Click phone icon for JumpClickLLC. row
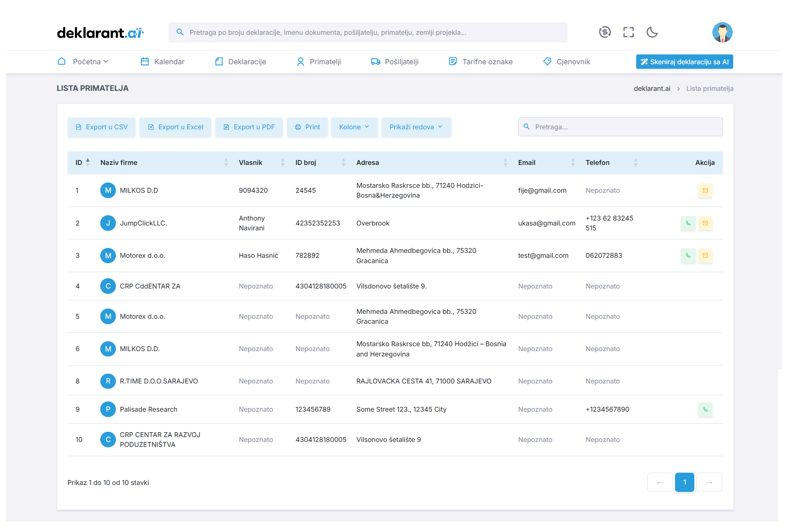The image size is (786, 532). click(x=688, y=223)
